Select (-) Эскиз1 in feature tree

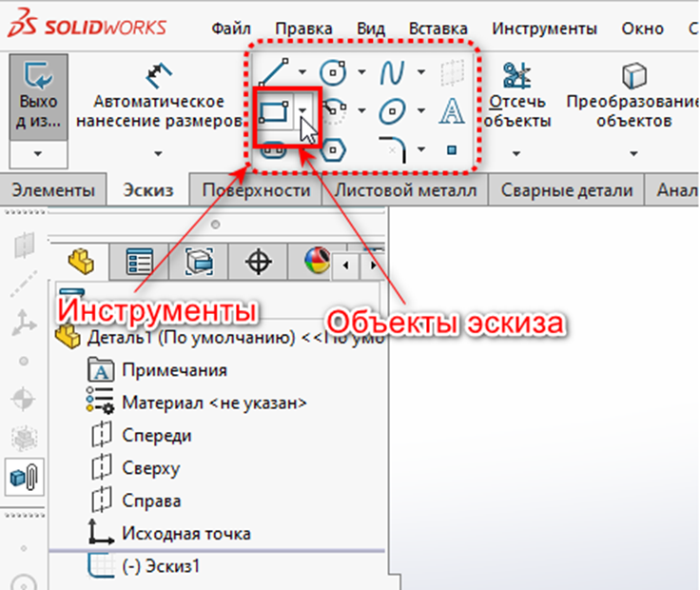144,566
